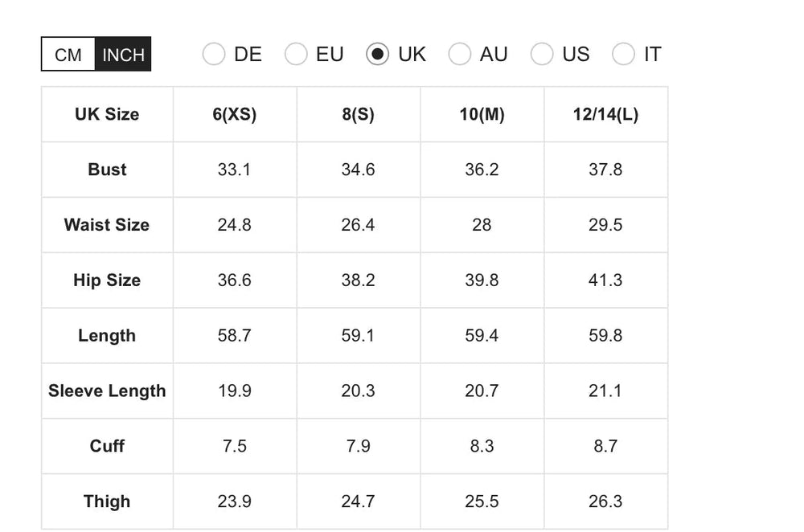Select the 10(M) column header
The image size is (804, 532).
482,114
